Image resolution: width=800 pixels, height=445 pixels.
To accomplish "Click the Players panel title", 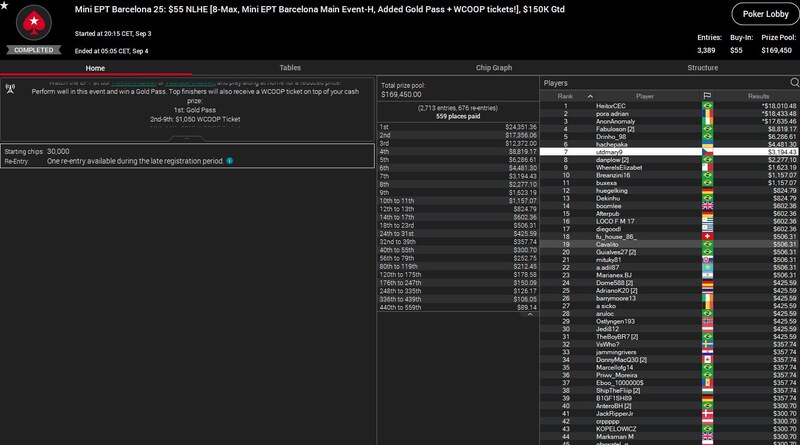I will pos(555,83).
